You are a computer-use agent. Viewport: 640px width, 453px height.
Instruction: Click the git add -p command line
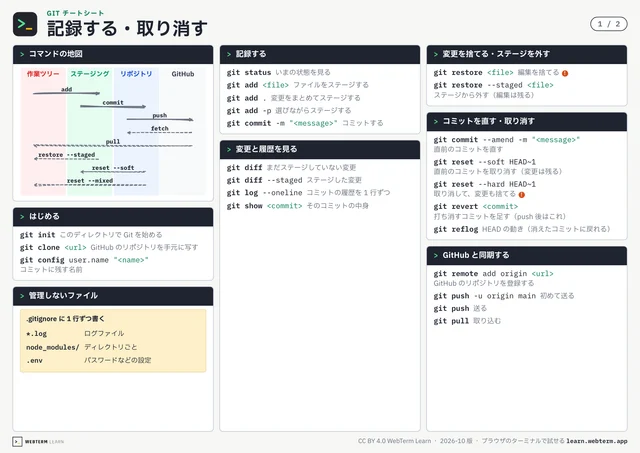[x=289, y=111]
